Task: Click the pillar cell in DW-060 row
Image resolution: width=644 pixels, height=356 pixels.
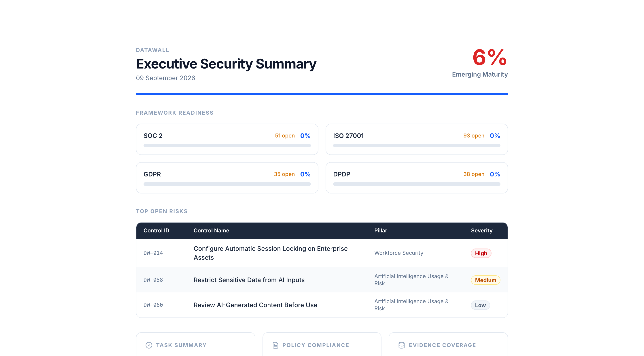Action: (411, 305)
